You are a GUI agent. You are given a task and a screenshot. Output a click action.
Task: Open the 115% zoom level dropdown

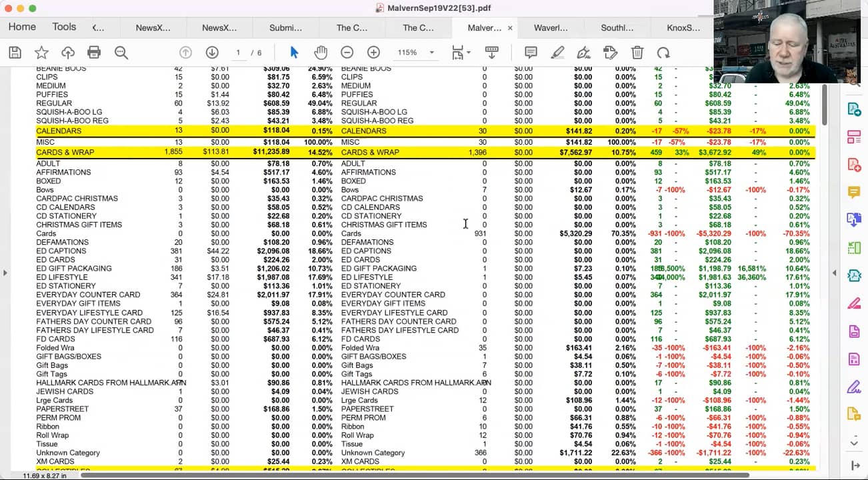coord(431,53)
